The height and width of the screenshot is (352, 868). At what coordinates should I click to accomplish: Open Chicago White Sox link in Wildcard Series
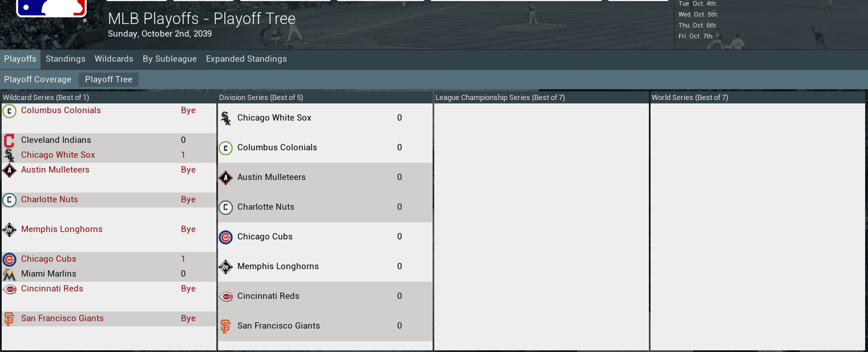pos(58,155)
